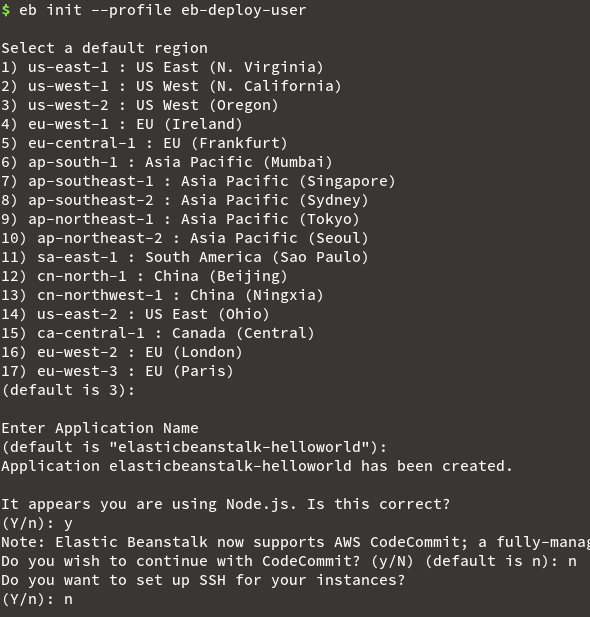This screenshot has width=590, height=617.
Task: Click the green dollar prompt symbol
Action: click(6, 10)
